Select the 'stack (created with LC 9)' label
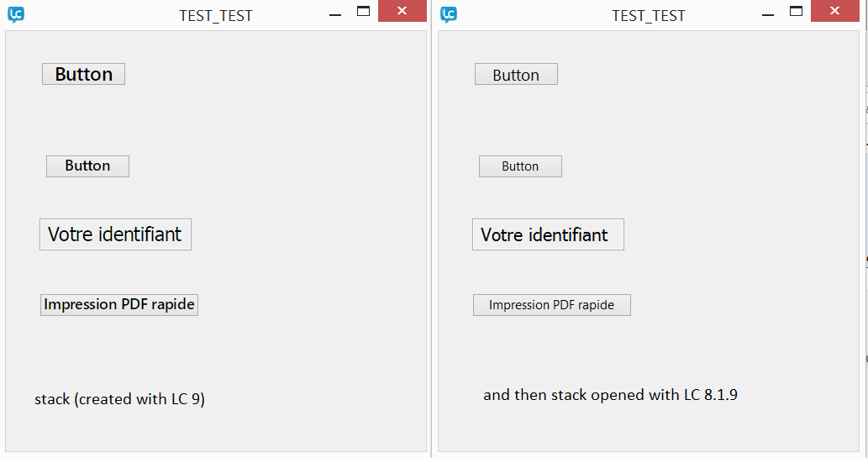The width and height of the screenshot is (868, 458). coord(119,399)
